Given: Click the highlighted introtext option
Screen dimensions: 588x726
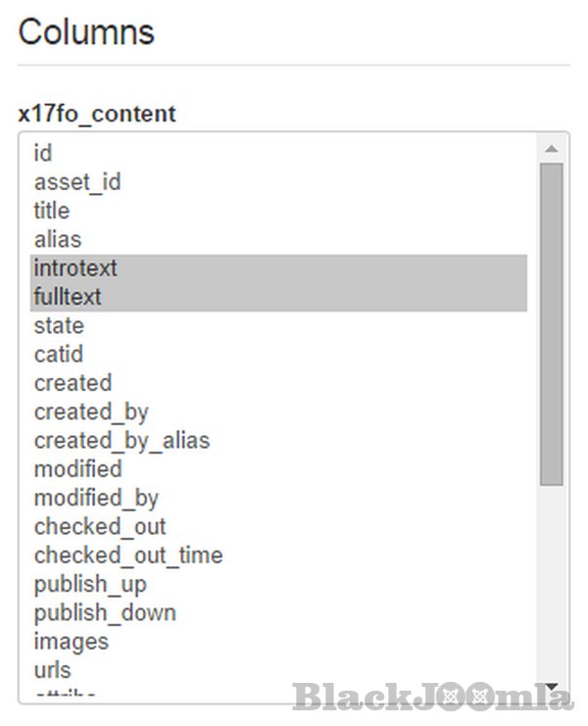Looking at the screenshot, I should coord(75,267).
